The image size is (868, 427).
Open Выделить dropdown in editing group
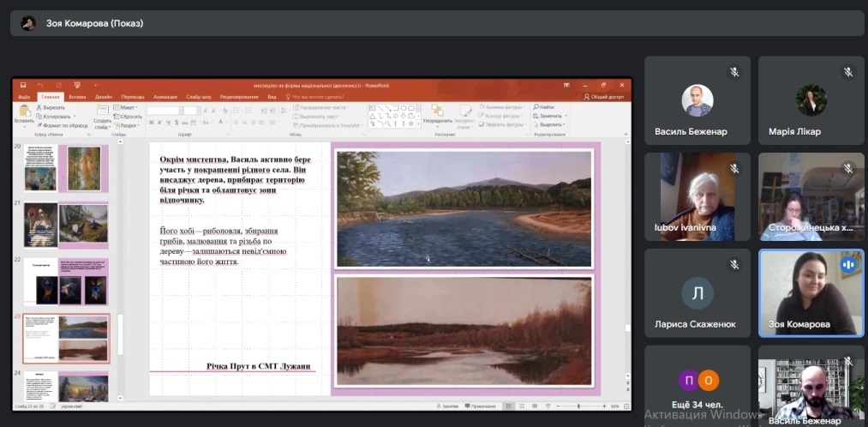click(549, 124)
